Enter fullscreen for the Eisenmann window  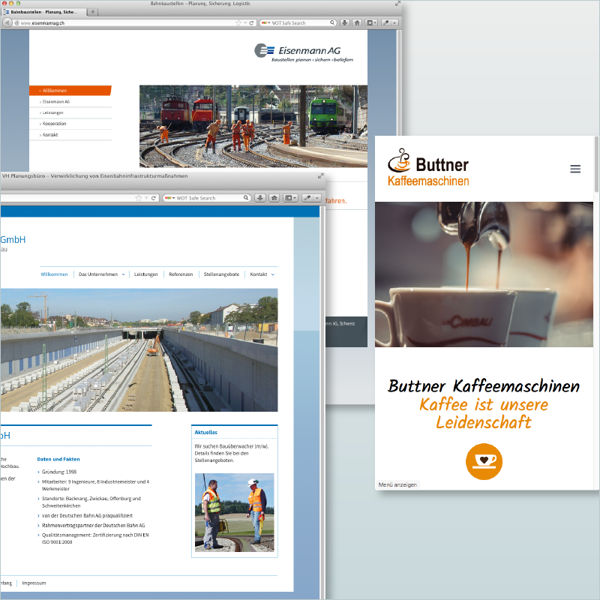coord(398,3)
